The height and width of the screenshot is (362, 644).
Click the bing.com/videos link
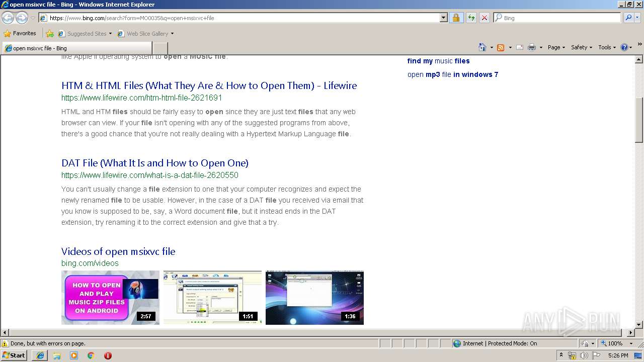pos(90,263)
